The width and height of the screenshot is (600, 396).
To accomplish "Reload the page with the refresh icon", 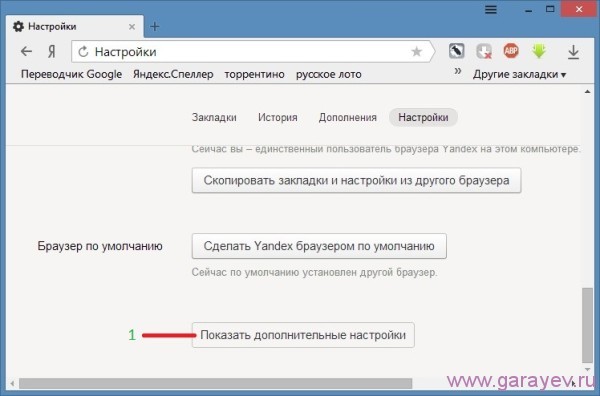I will 83,52.
